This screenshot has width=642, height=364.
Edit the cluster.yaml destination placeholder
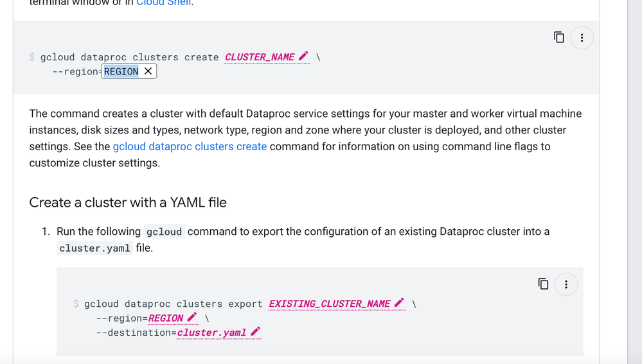[256, 331]
